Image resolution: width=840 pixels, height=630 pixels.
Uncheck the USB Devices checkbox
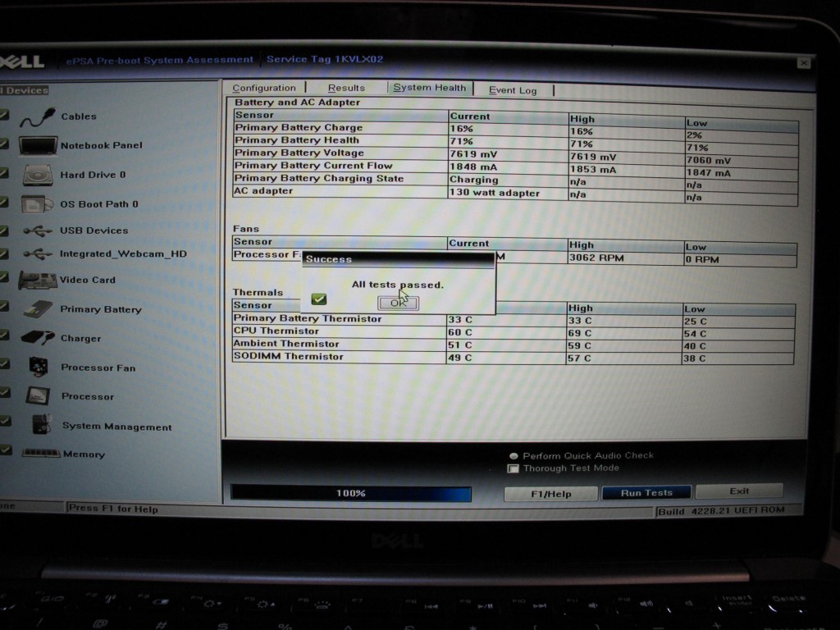[x=4, y=231]
